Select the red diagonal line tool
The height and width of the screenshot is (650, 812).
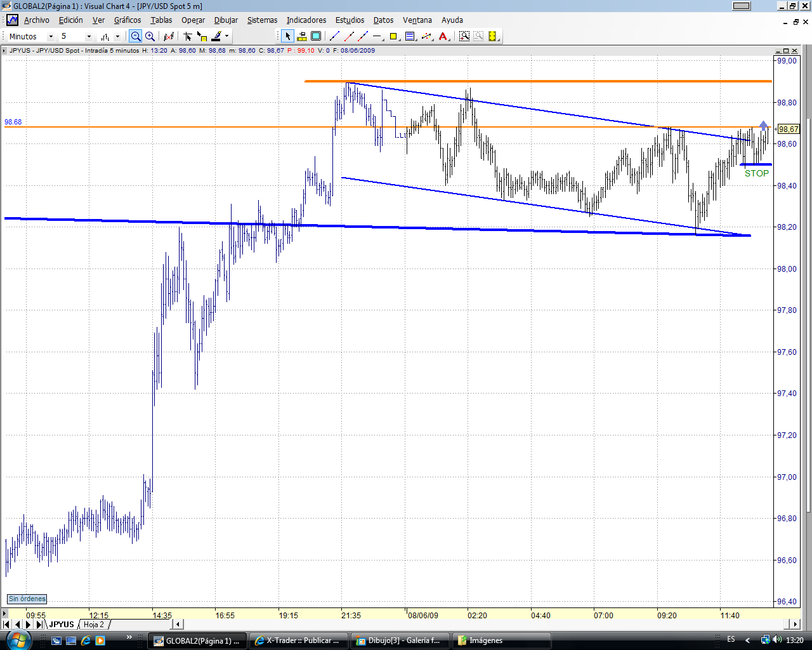tap(349, 36)
